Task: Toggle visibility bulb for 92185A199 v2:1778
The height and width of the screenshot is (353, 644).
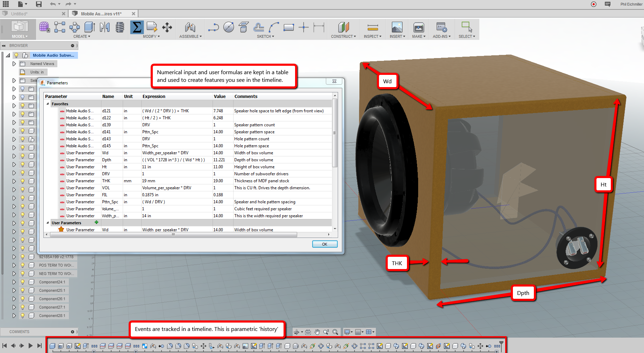Action: [x=23, y=257]
